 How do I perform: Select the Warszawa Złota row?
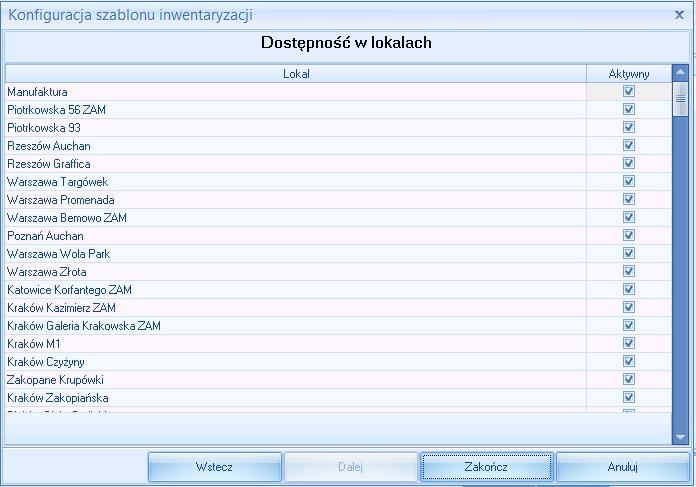click(338, 271)
